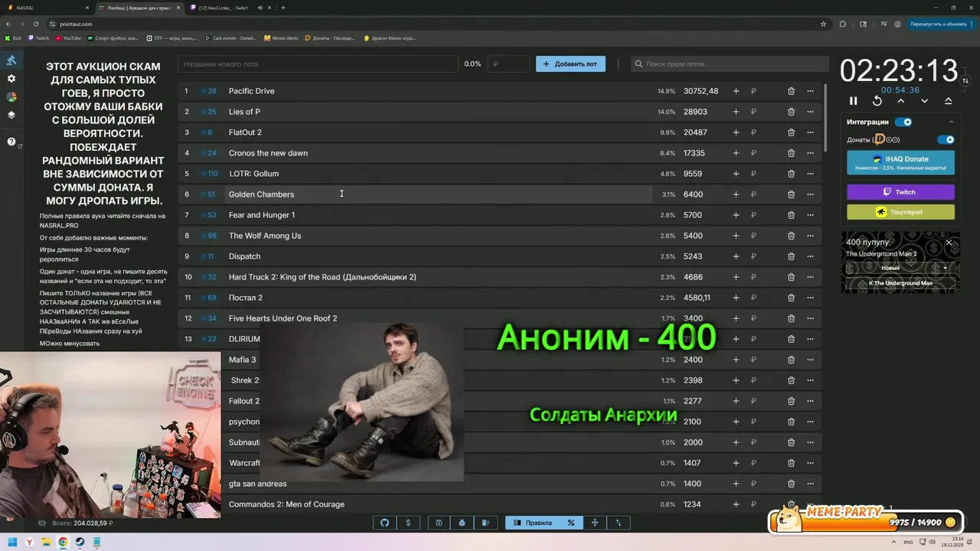Open the Kick bookmark
Image resolution: width=980 pixels, height=551 pixels.
point(13,37)
